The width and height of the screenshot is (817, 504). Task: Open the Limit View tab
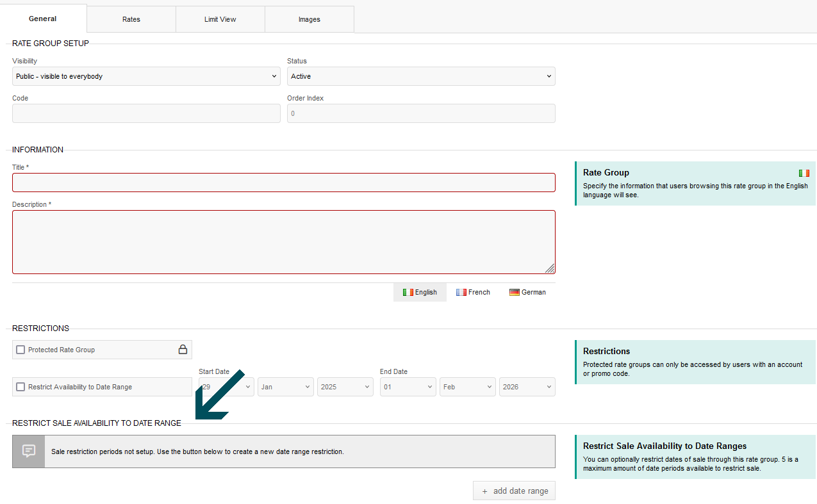220,19
